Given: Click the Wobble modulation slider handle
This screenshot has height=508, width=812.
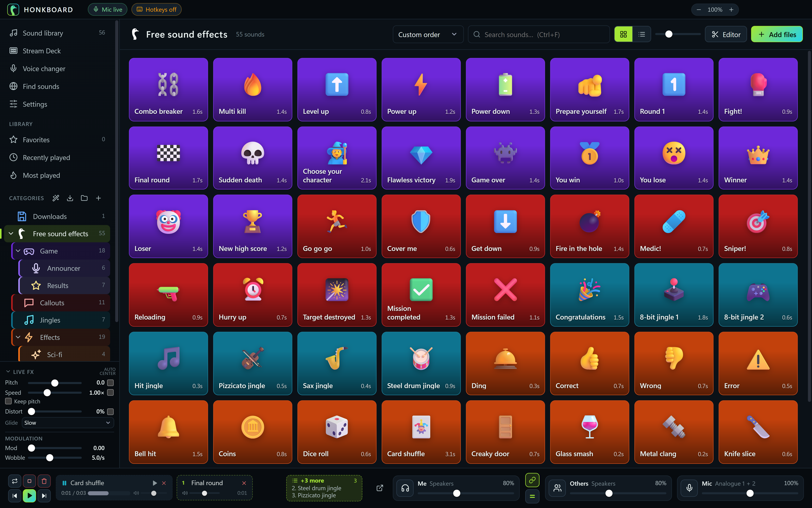Looking at the screenshot, I should pyautogui.click(x=50, y=458).
